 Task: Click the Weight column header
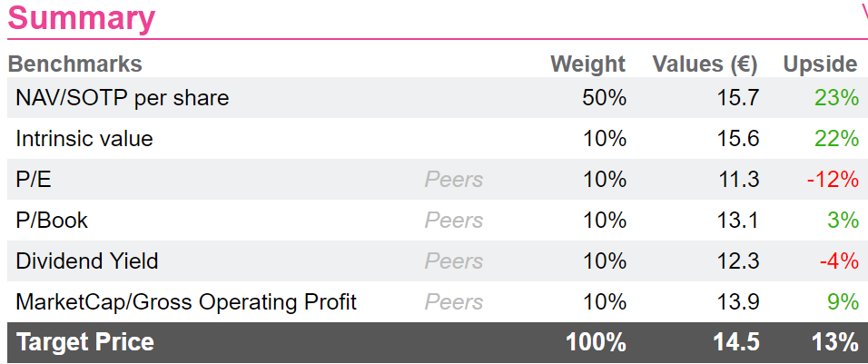coord(587,64)
